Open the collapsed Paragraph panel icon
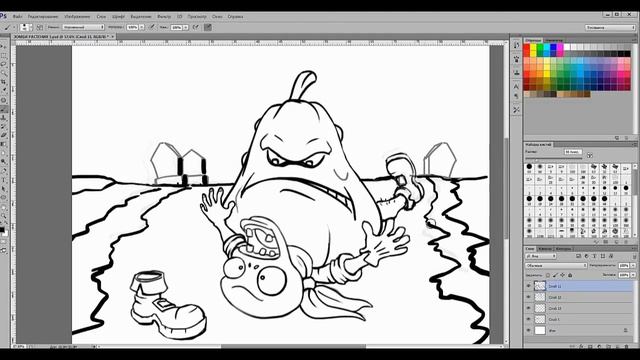This screenshot has height=360, width=640. point(516,97)
